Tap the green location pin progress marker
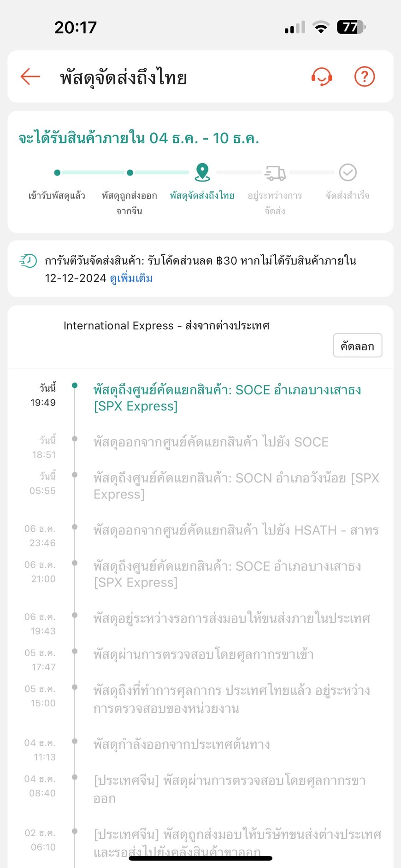The height and width of the screenshot is (868, 401). (x=202, y=172)
